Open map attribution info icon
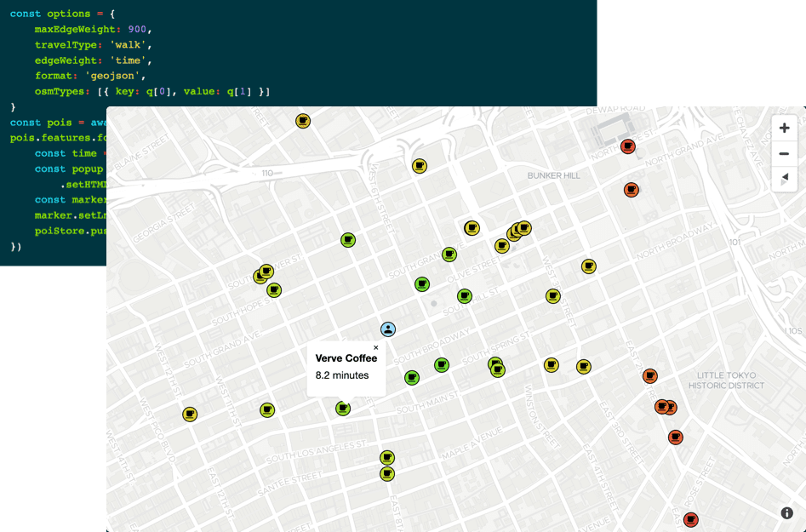806x532 pixels. [786, 512]
